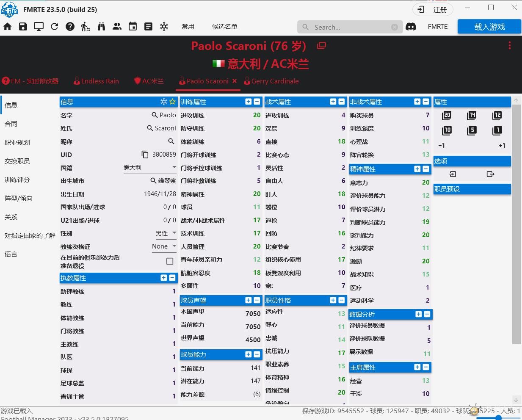
Task: Set all attributes to 10 icon
Action: [447, 130]
